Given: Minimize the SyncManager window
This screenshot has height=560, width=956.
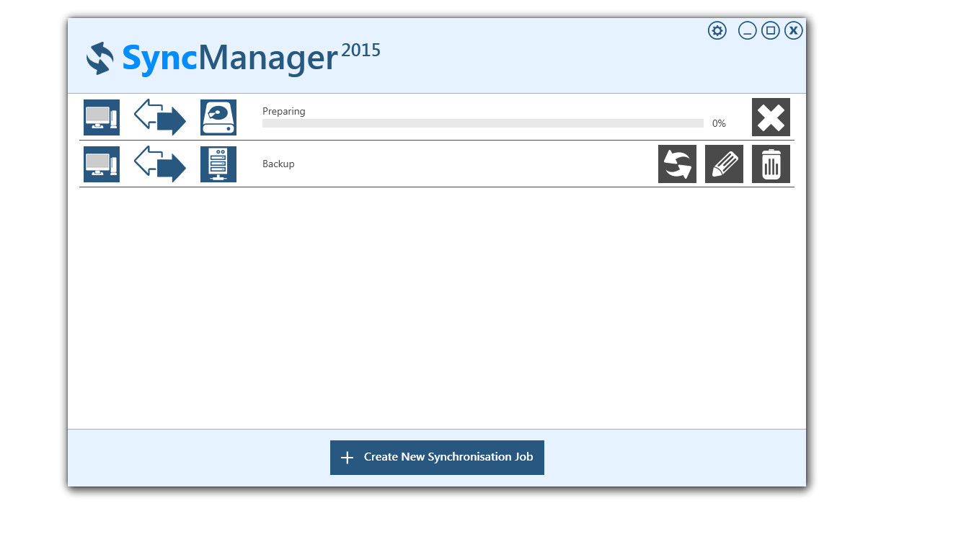Looking at the screenshot, I should tap(748, 30).
